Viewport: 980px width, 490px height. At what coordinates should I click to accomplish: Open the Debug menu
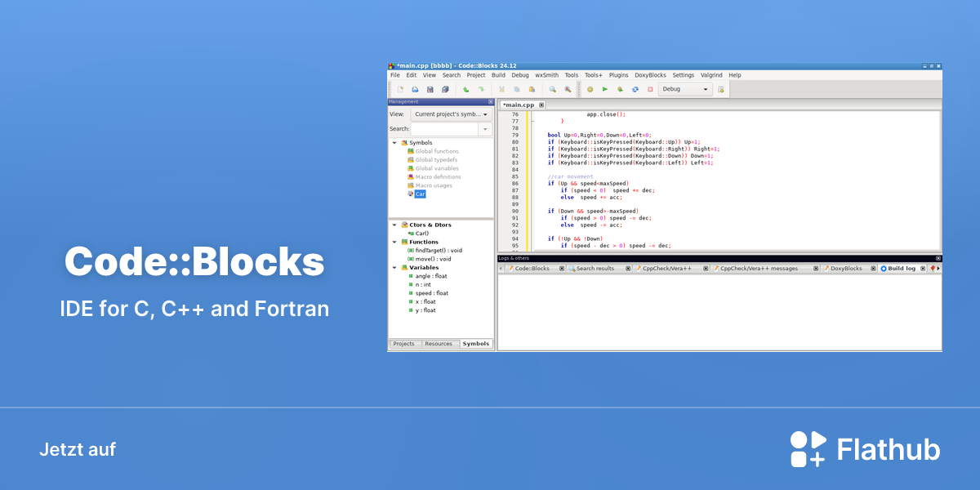520,75
